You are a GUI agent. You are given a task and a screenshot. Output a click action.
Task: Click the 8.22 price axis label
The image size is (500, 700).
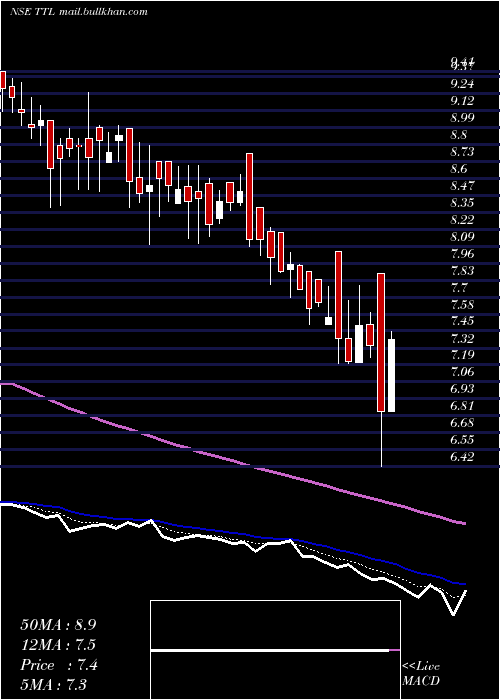point(463,220)
